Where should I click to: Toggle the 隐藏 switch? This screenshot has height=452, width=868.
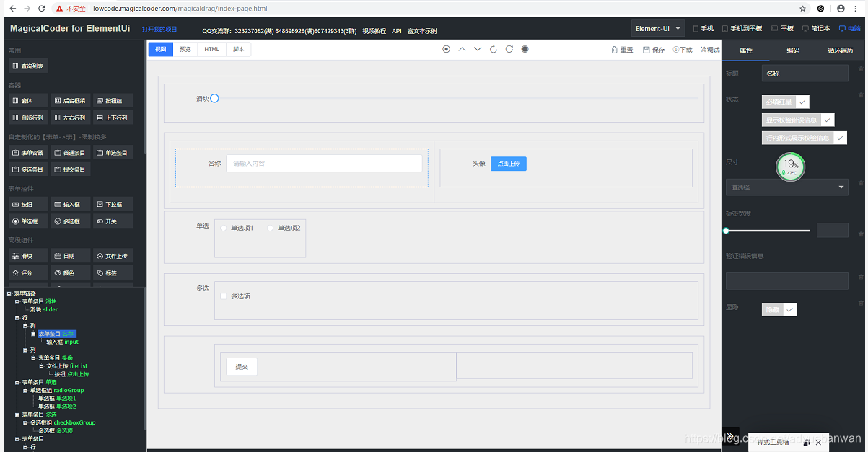pyautogui.click(x=779, y=309)
